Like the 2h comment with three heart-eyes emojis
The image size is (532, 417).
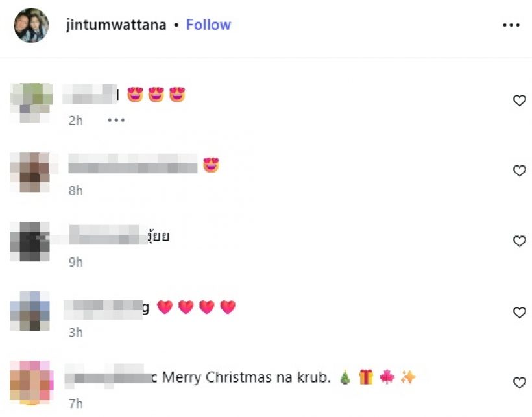(519, 101)
